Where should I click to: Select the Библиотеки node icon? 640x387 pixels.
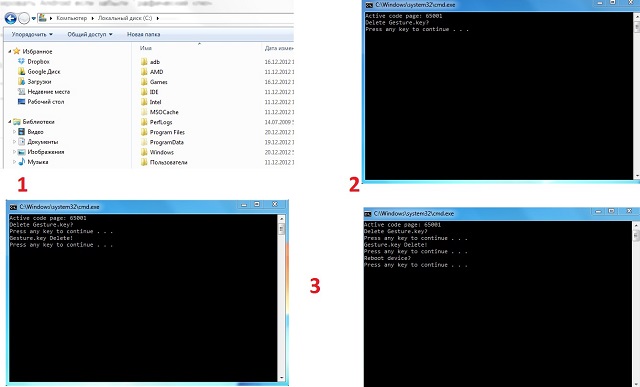pos(17,122)
